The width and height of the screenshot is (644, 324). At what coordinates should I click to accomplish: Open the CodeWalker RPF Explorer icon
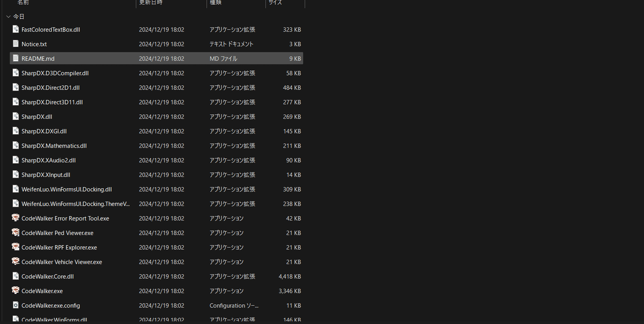[16, 247]
